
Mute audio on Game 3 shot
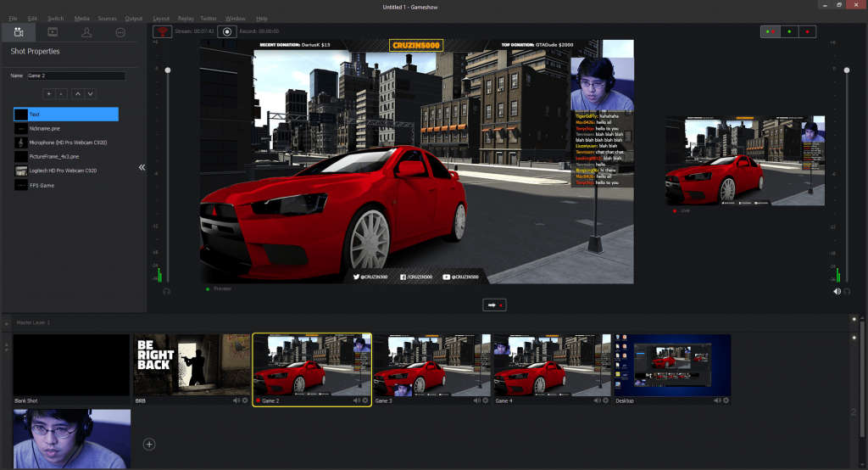coord(476,400)
